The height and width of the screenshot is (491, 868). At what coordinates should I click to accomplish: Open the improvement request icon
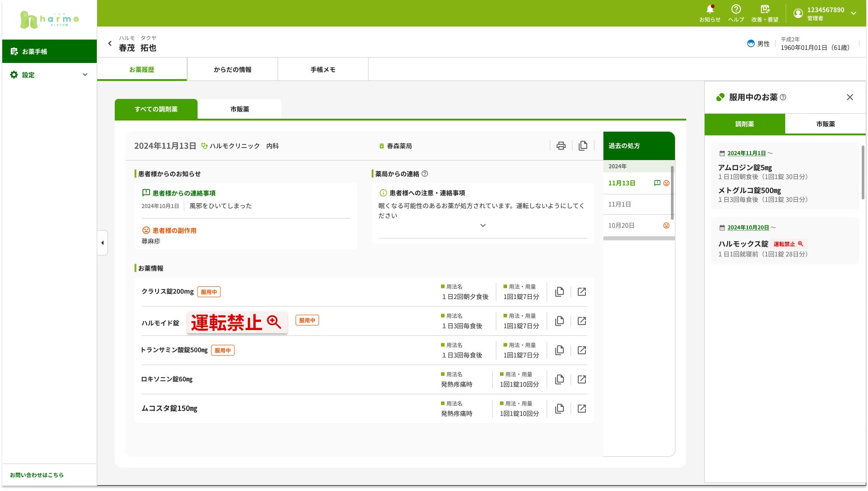click(765, 9)
